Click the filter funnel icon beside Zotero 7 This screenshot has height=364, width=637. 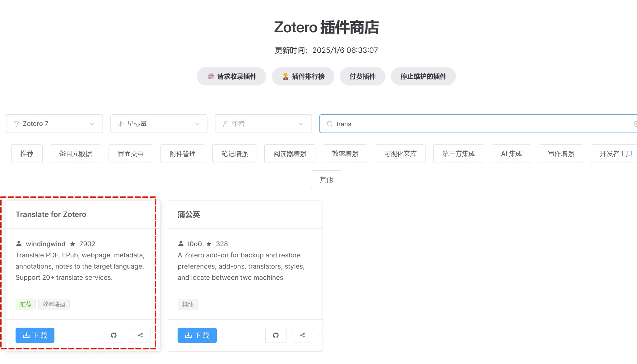tap(17, 124)
